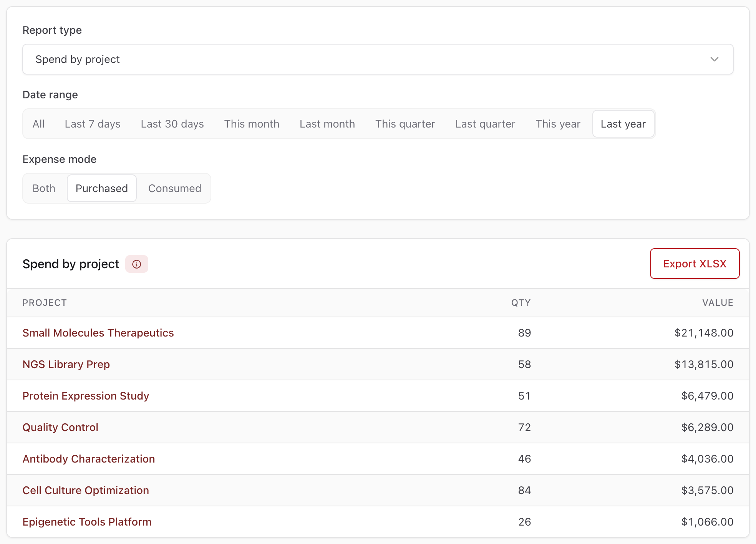The height and width of the screenshot is (544, 756).
Task: Click the $6,479.00 value cell
Action: [707, 396]
